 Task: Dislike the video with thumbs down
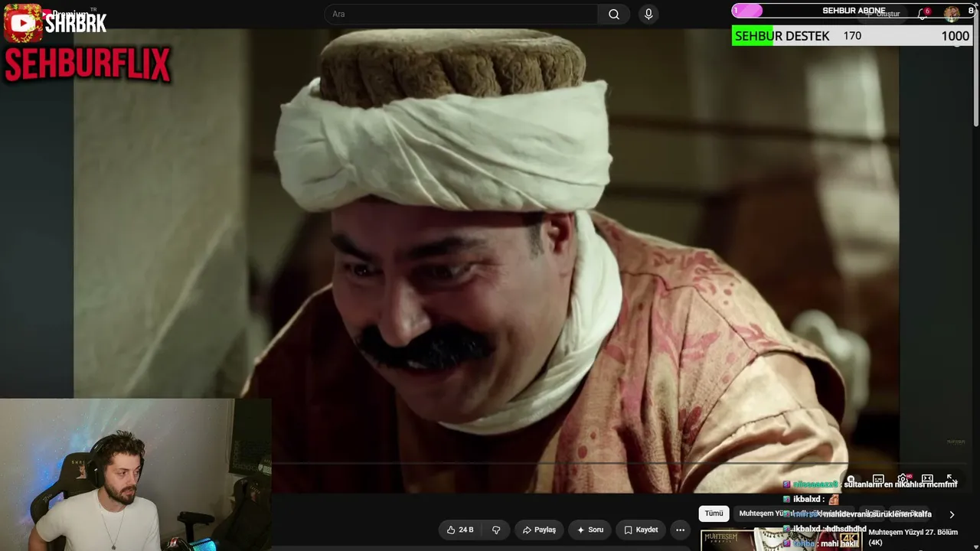pyautogui.click(x=496, y=530)
